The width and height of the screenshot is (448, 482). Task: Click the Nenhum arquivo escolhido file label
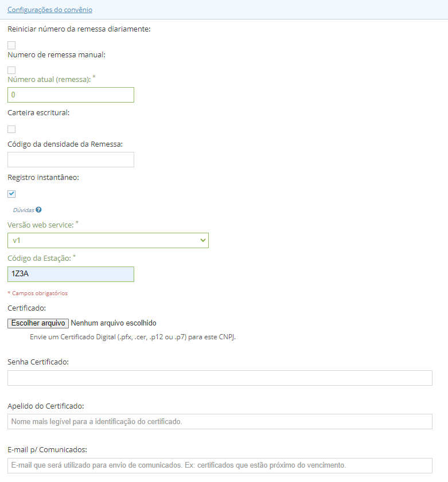pos(114,323)
